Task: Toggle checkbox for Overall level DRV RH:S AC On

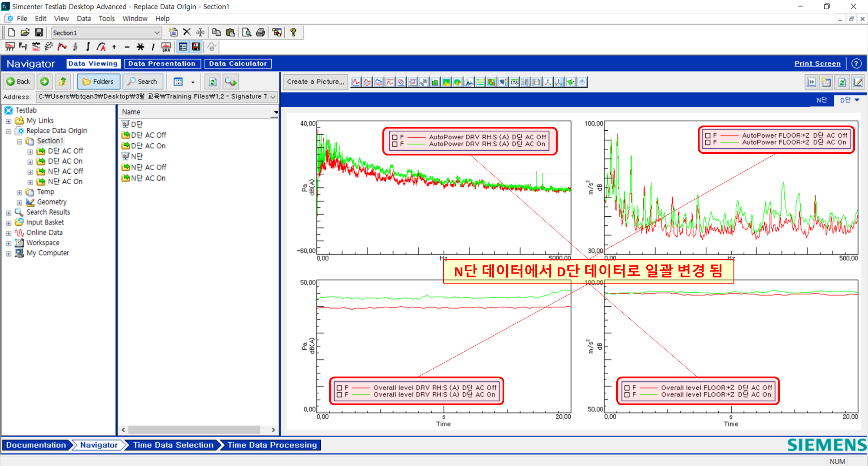Action: point(339,395)
